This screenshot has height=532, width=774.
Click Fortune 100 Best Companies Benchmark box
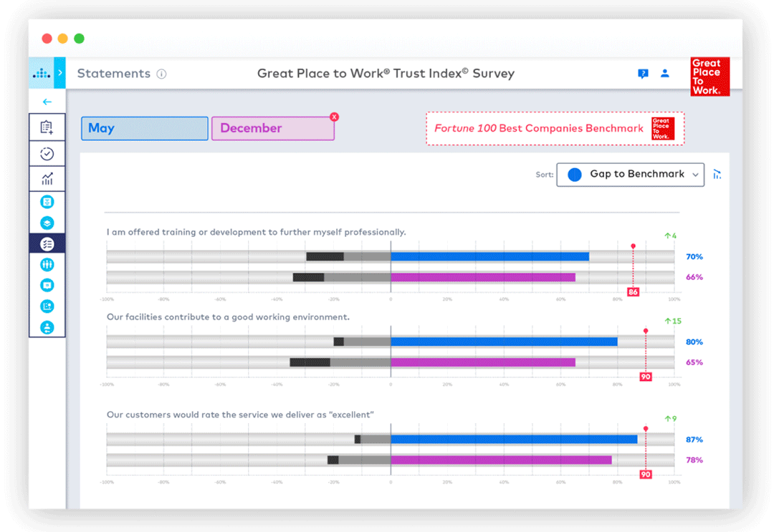tap(555, 129)
